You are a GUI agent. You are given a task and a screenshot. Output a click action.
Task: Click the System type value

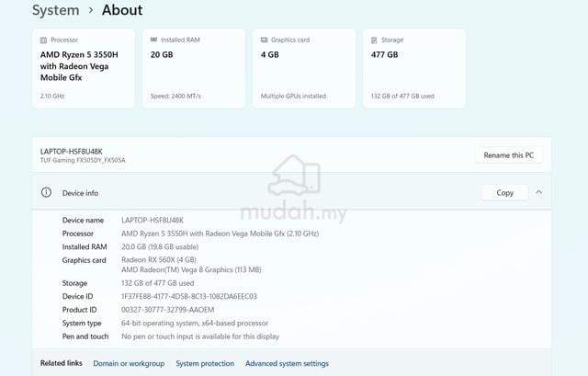(x=195, y=323)
